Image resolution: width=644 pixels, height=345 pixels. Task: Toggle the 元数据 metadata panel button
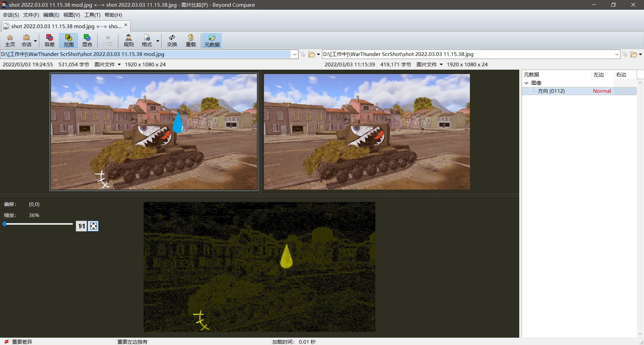pyautogui.click(x=212, y=41)
